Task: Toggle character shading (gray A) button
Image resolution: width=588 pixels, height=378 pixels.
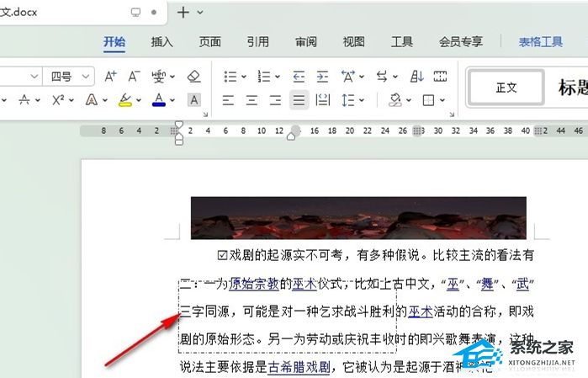Action: (x=193, y=100)
